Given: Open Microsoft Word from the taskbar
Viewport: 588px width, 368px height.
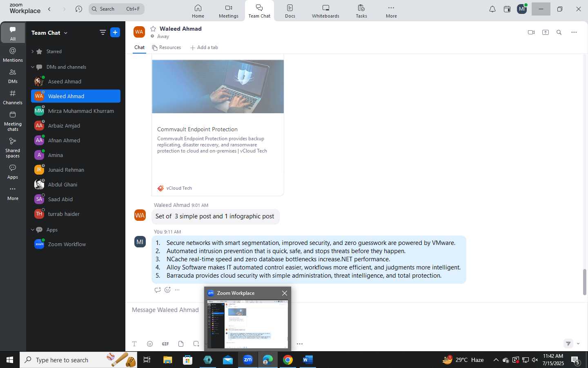Looking at the screenshot, I should click(x=308, y=360).
